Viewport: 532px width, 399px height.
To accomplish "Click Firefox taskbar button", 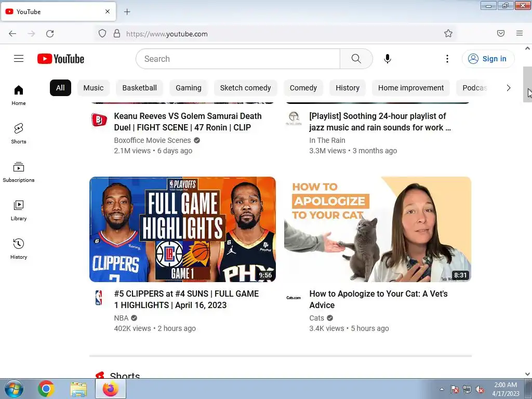I will click(x=111, y=389).
